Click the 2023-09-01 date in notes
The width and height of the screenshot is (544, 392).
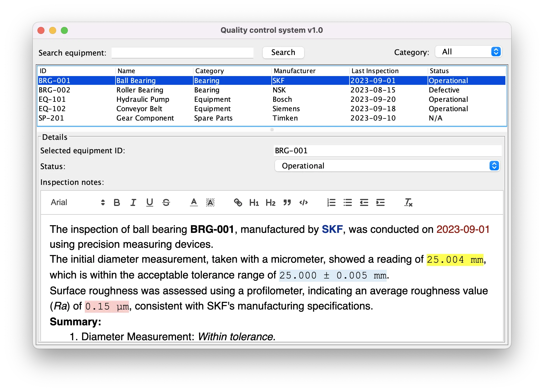coord(463,229)
